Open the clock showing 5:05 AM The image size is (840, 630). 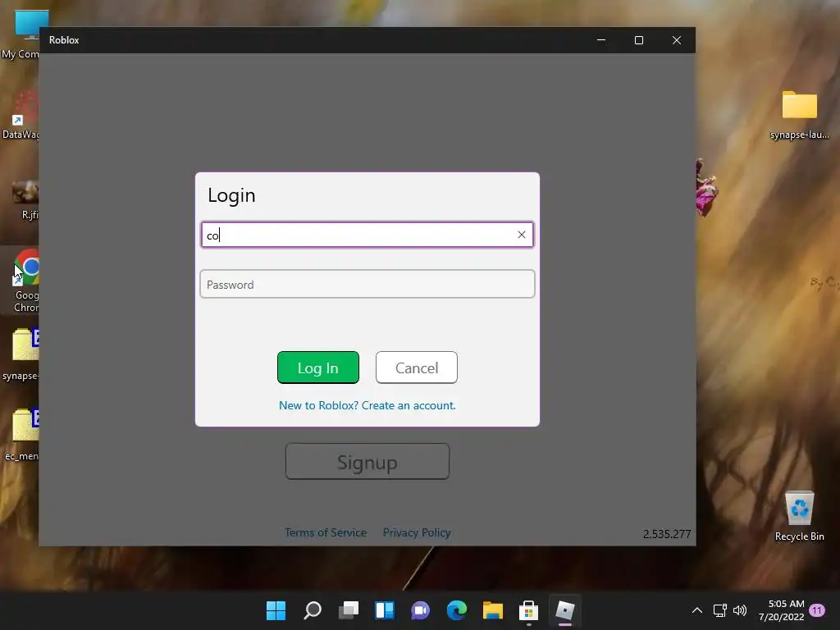point(781,610)
